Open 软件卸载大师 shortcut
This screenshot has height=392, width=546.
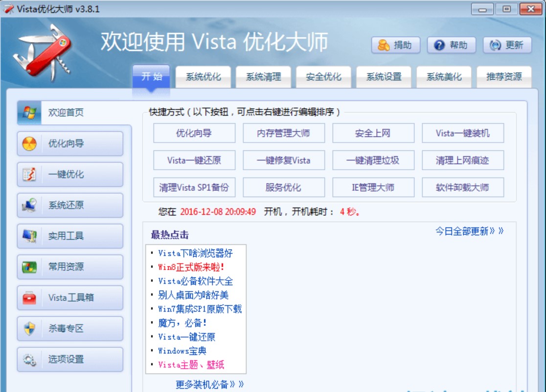[463, 187]
